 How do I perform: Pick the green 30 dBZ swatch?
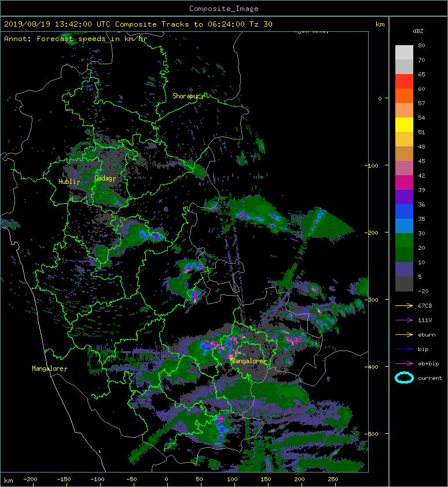[404, 241]
